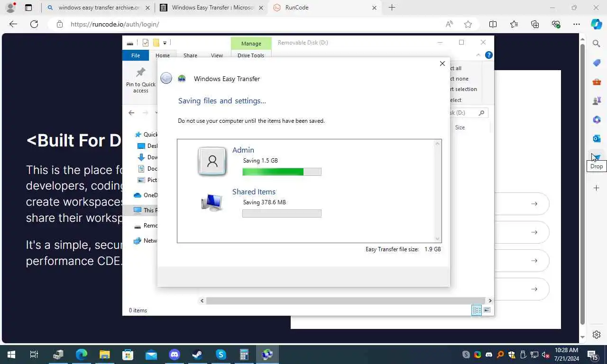The image size is (607, 364).
Task: Click Size column header in Explorer
Action: (460, 127)
